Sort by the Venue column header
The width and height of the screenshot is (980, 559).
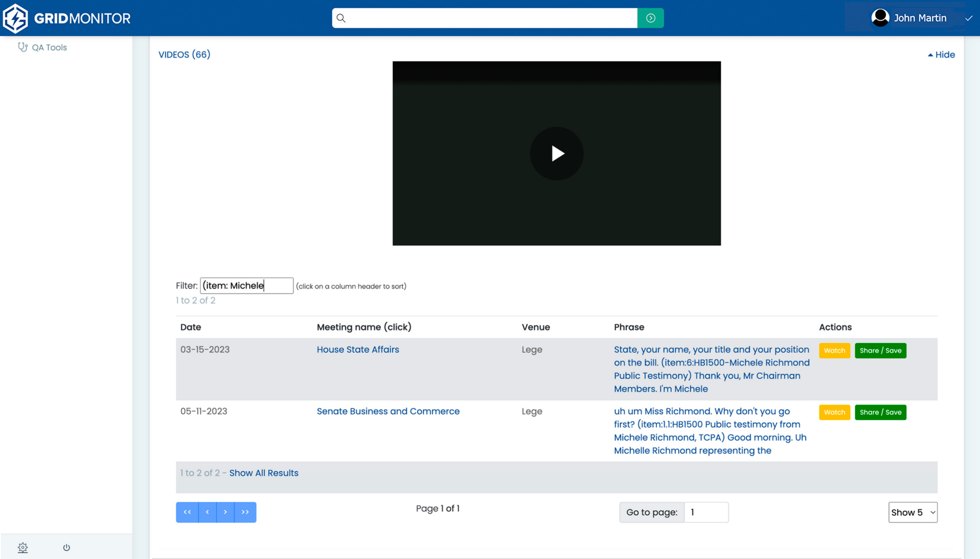click(x=536, y=327)
